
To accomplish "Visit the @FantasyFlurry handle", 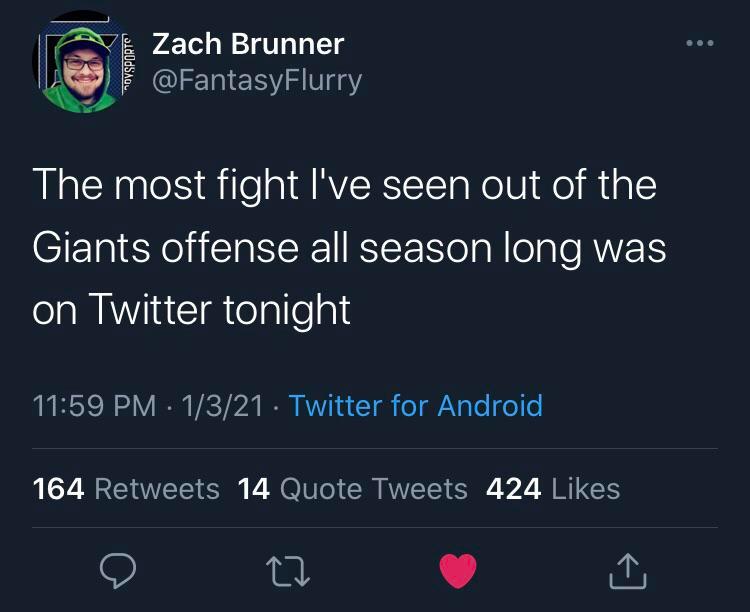I will [256, 79].
